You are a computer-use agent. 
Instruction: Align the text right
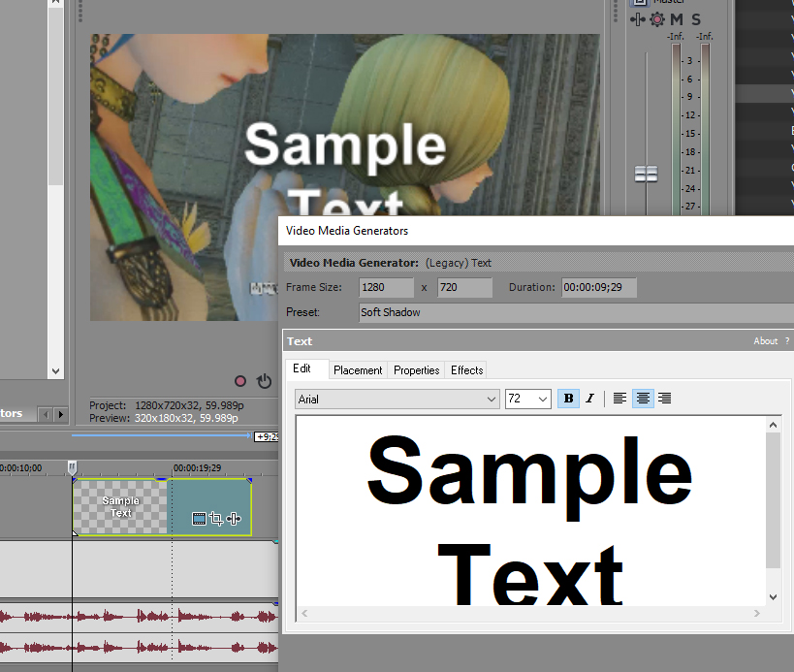pos(664,399)
